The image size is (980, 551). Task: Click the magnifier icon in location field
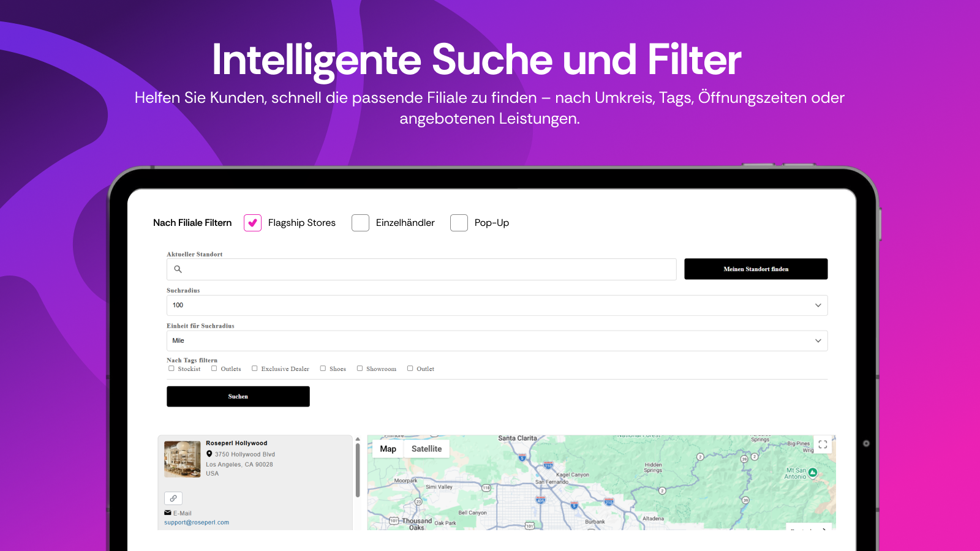click(x=178, y=269)
